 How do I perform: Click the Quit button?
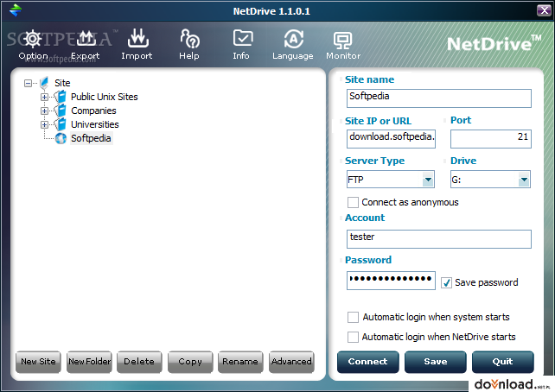tap(503, 362)
